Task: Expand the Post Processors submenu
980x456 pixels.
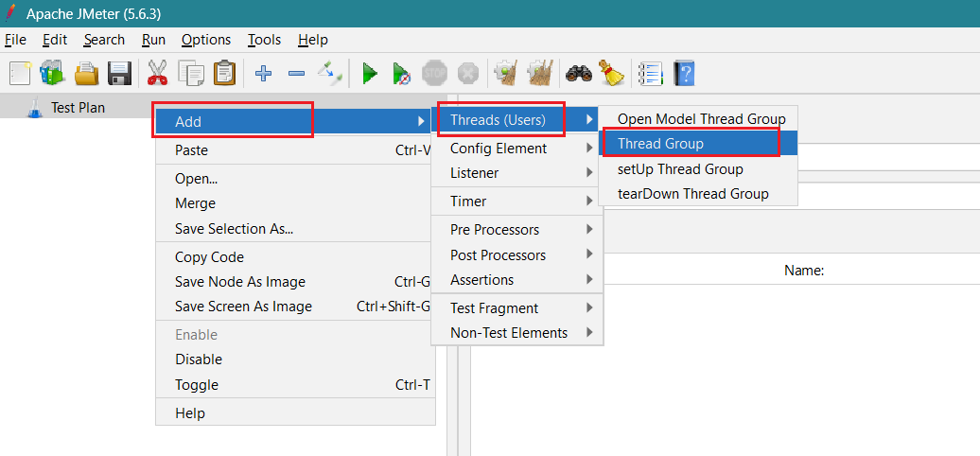Action: pos(516,254)
